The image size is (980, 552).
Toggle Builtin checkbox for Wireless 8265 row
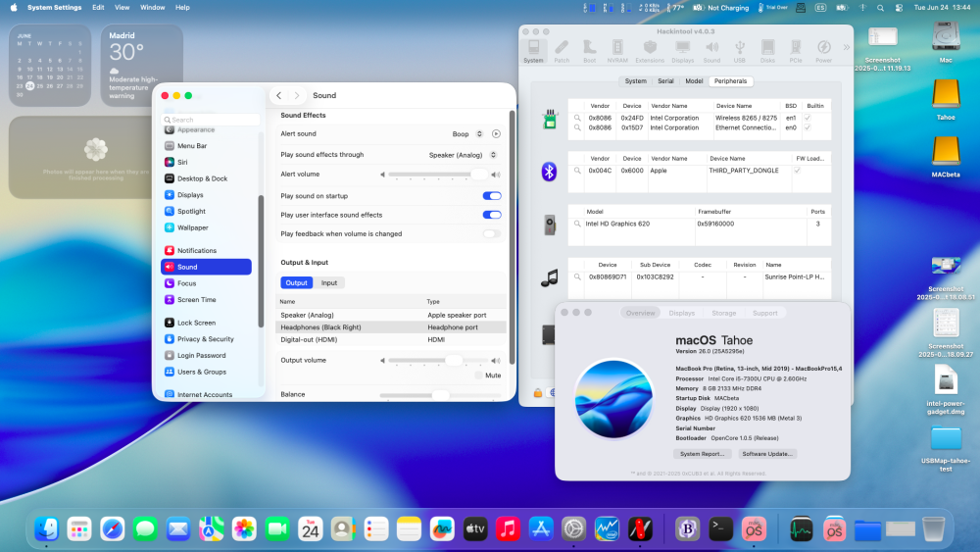pos(808,118)
